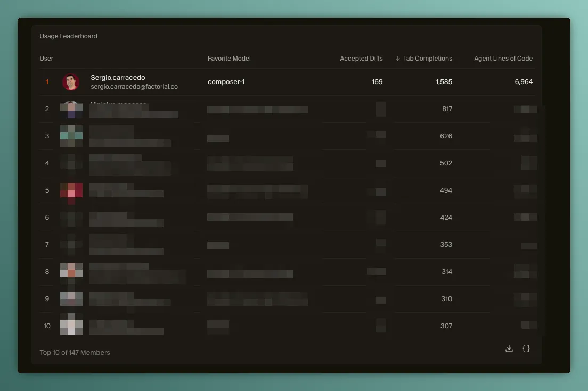588x391 pixels.
Task: Click the curly braces JSON export icon
Action: click(x=526, y=348)
